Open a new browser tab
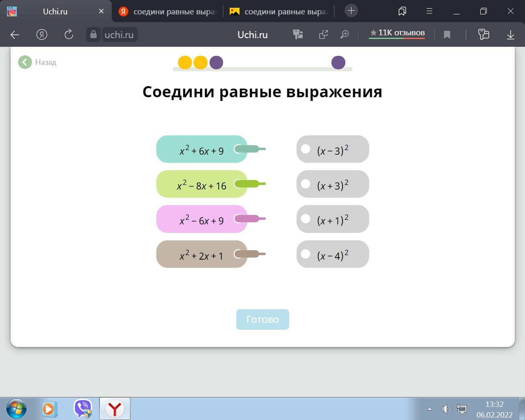The height and width of the screenshot is (420, 525). click(351, 11)
